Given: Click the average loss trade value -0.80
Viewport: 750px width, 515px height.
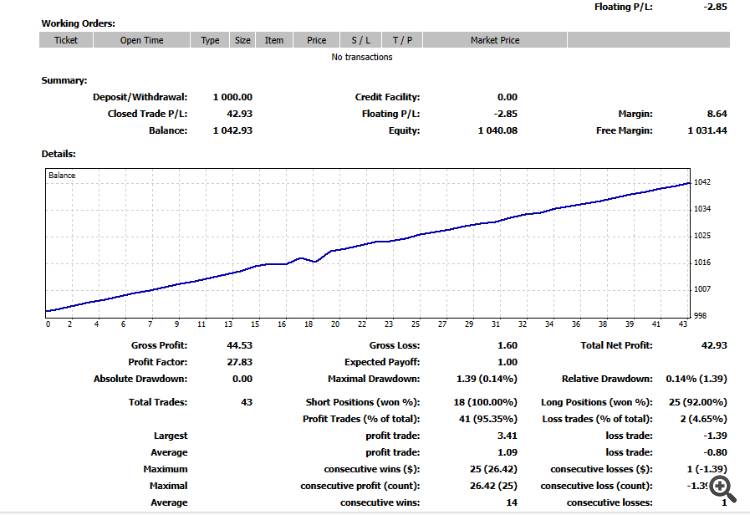Looking at the screenshot, I should pos(715,452).
